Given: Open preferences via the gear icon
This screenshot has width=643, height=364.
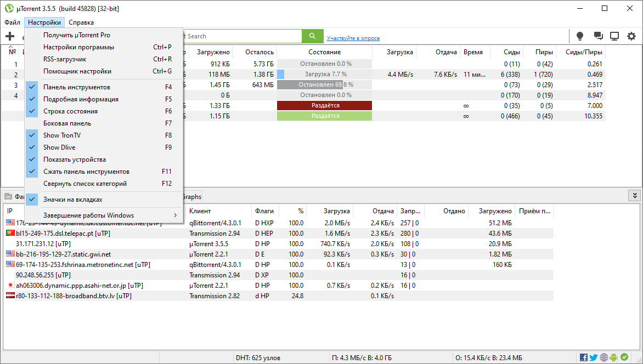Looking at the screenshot, I should (631, 37).
